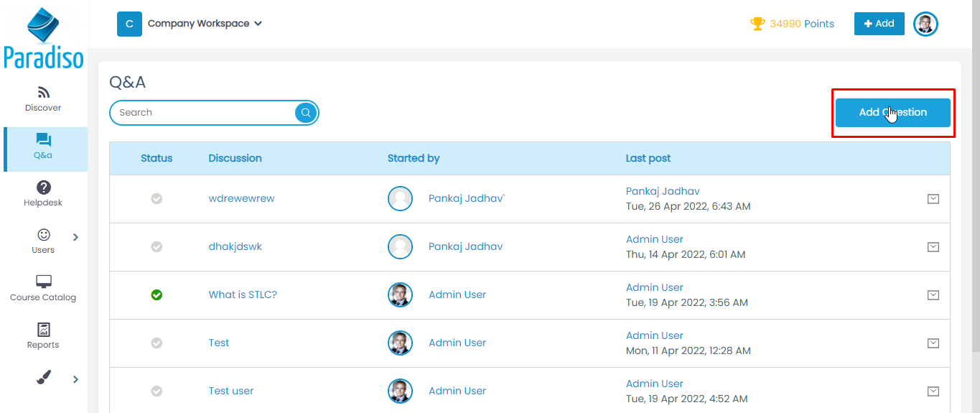The width and height of the screenshot is (980, 413).
Task: Toggle status check for dhakjdswk discussion
Action: pyautogui.click(x=157, y=246)
